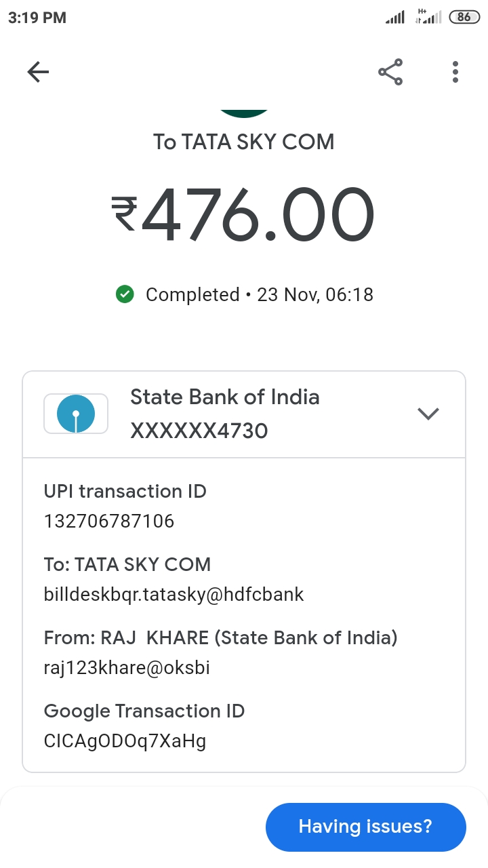Select the billdeskbqr.tatasky@hdfcbank UPI address

174,595
